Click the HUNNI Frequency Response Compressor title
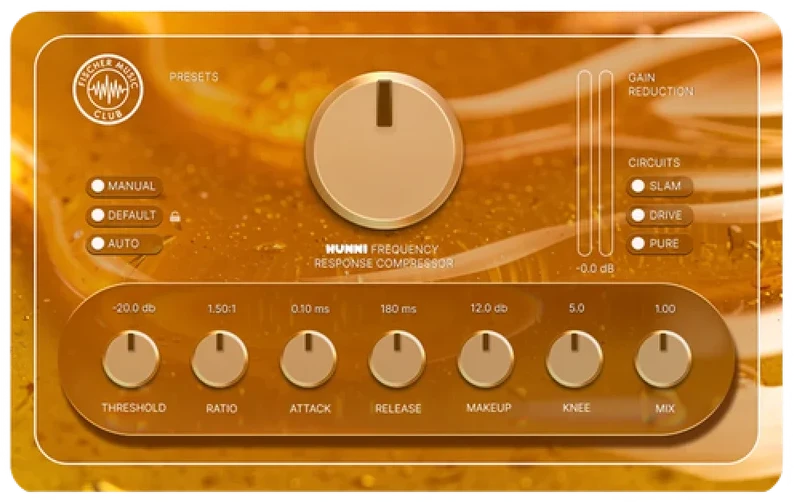 pos(384,256)
